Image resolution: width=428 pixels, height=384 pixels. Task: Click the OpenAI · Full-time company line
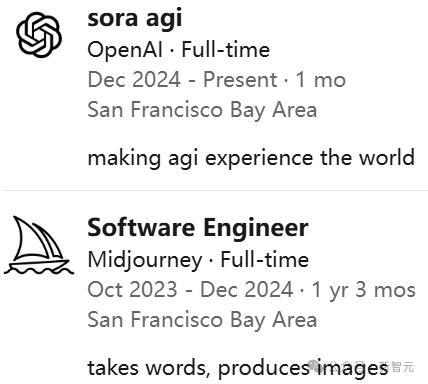(178, 50)
